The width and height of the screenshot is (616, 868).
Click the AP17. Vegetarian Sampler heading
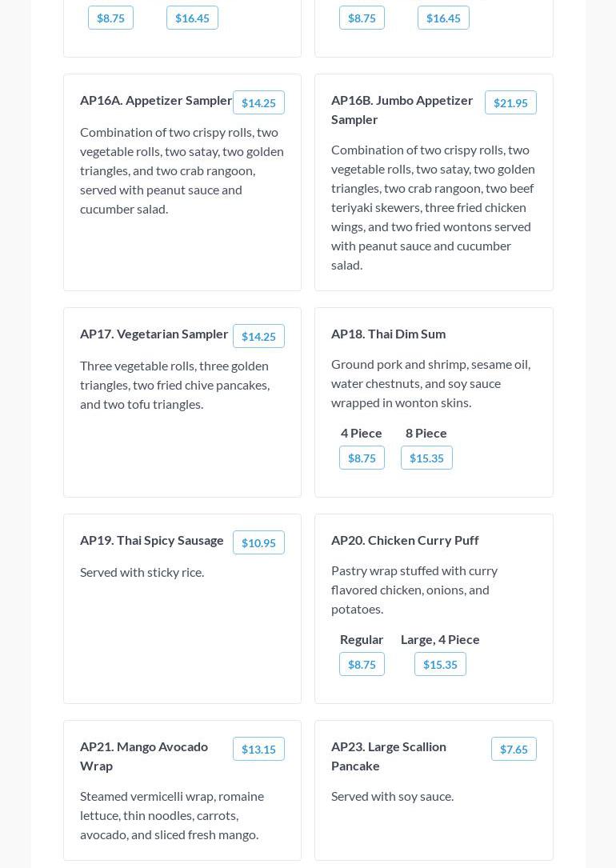[154, 334]
